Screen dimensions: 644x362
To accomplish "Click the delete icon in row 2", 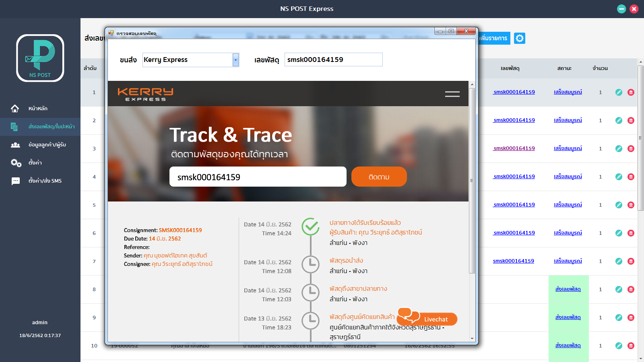I will pos(631,121).
